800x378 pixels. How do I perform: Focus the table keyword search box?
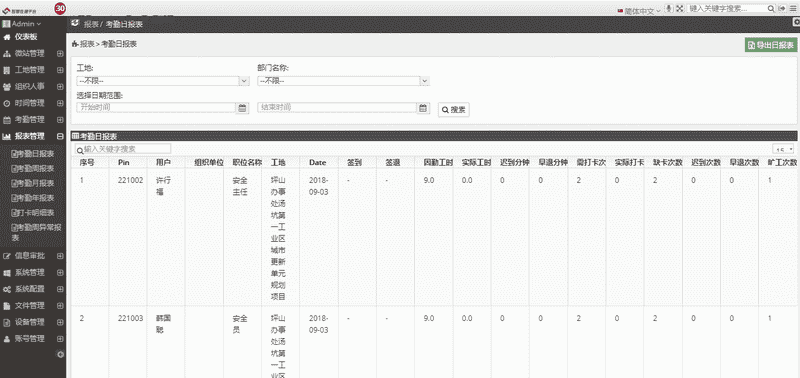click(x=123, y=149)
